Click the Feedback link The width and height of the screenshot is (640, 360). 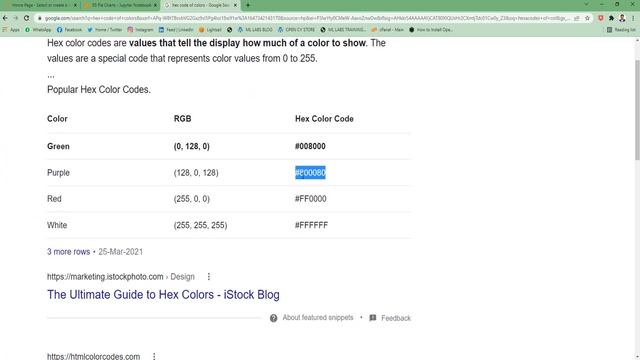[396, 318]
